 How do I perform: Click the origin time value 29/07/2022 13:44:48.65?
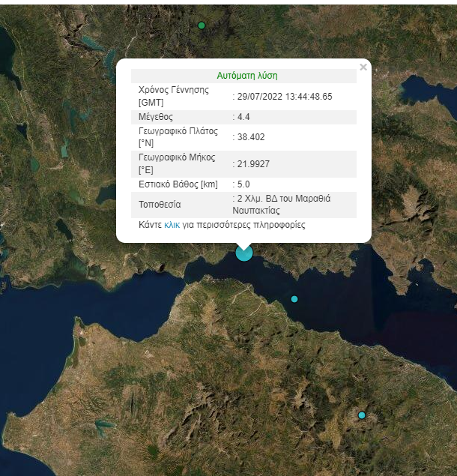pos(285,97)
